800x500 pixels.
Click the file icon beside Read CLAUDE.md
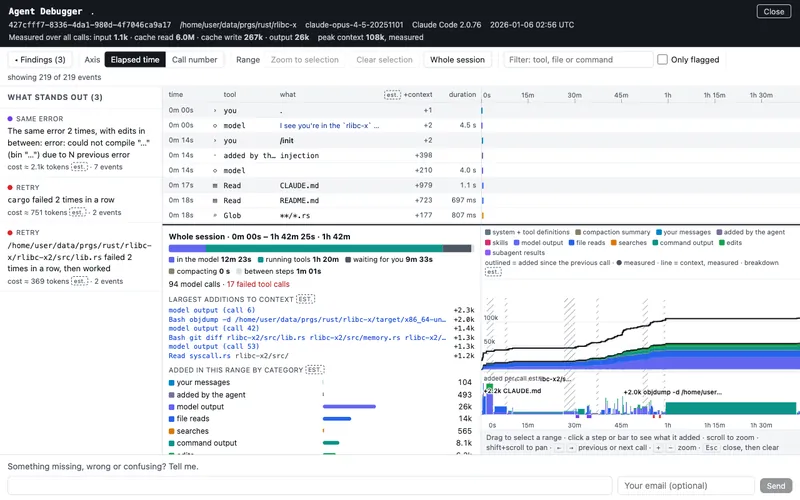(215, 186)
